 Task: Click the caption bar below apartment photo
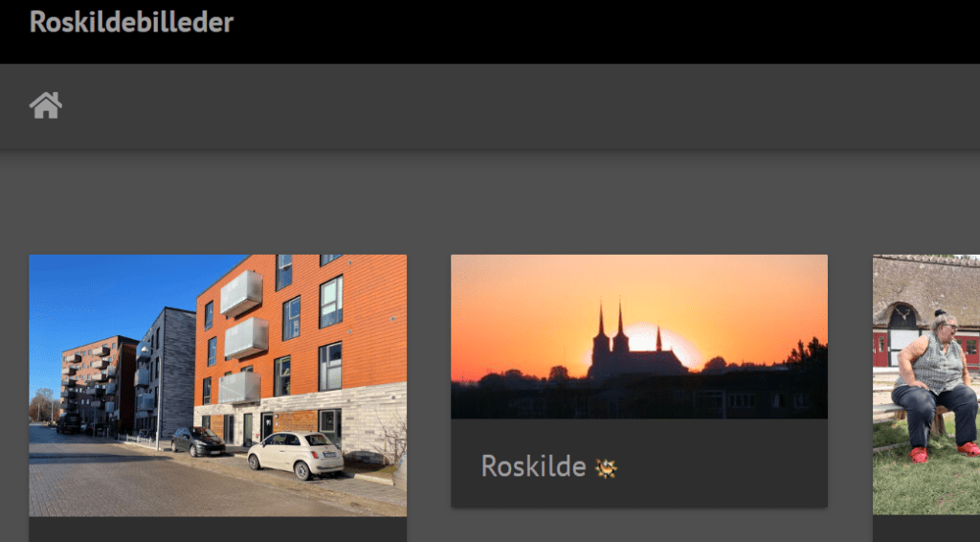pyautogui.click(x=217, y=530)
